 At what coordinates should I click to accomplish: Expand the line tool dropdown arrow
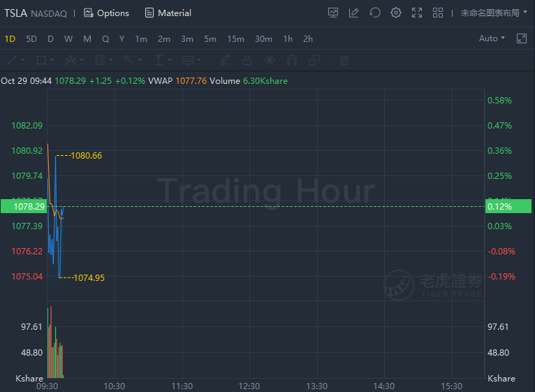pyautogui.click(x=23, y=60)
